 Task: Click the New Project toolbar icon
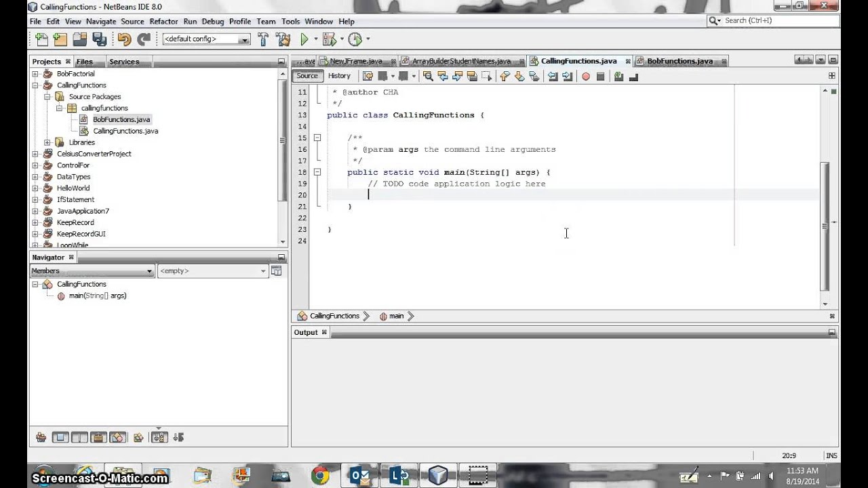pyautogui.click(x=60, y=39)
